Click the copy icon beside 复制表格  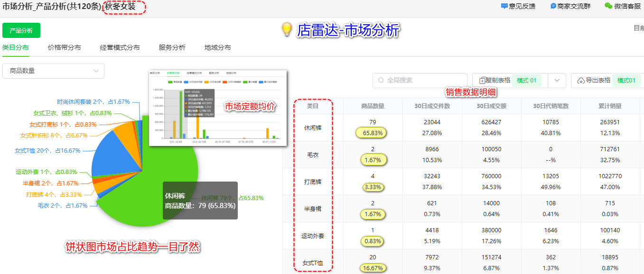pos(484,80)
